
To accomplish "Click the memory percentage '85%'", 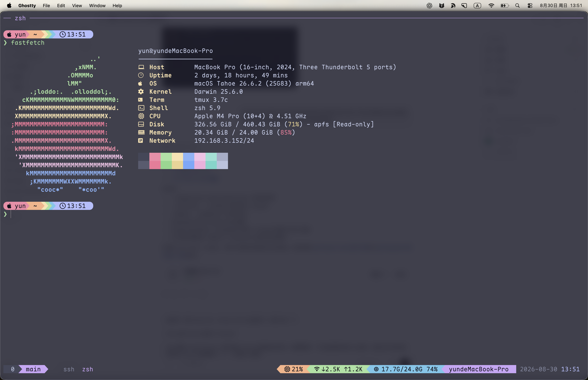I will [286, 132].
